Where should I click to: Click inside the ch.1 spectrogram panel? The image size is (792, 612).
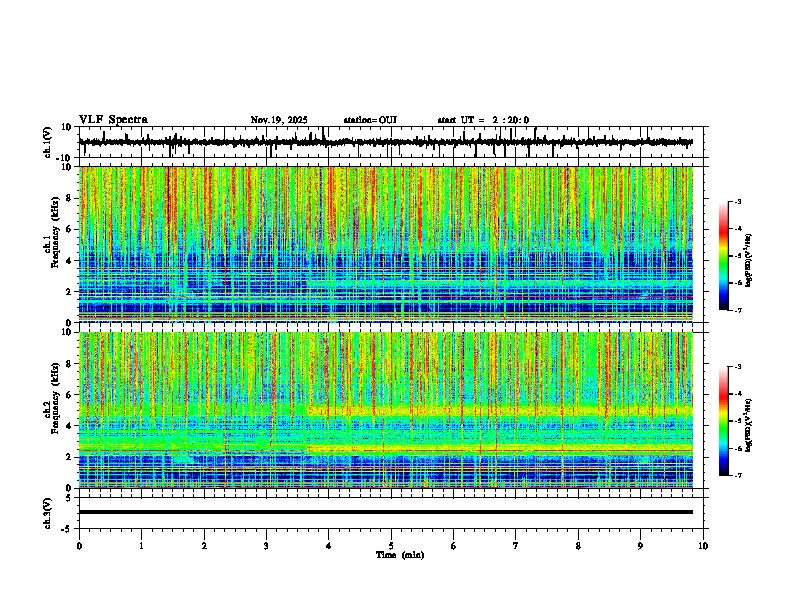(x=386, y=244)
